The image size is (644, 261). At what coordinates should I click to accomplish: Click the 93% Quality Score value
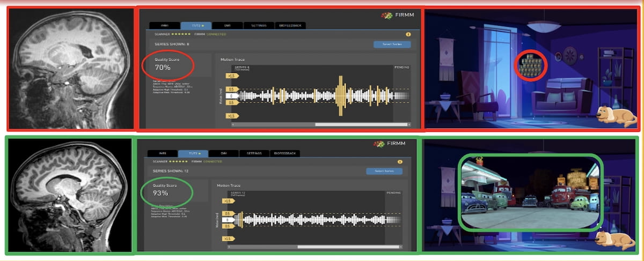point(160,193)
